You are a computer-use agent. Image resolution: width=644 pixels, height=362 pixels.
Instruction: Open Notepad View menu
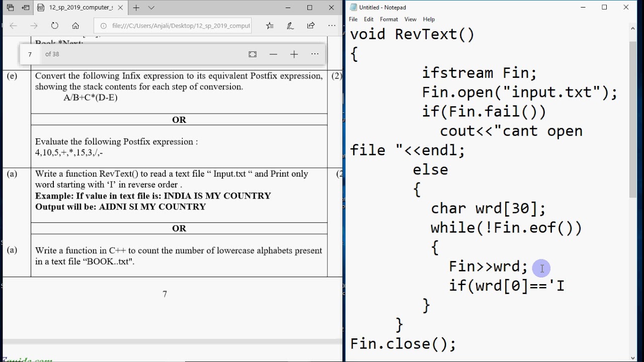411,19
